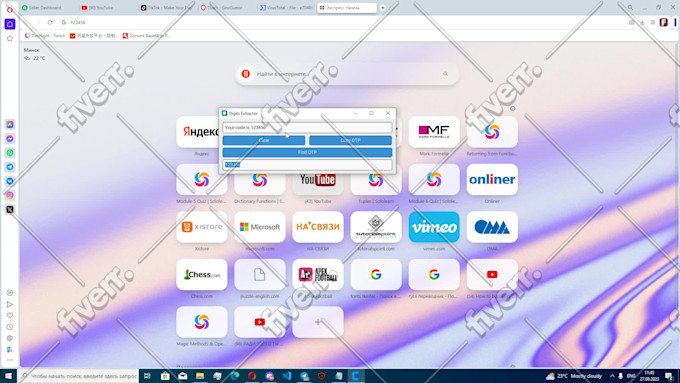Image resolution: width=680 pixels, height=383 pixels.
Task: Open the Returning from Functions Sololearn tile
Action: 492,132
